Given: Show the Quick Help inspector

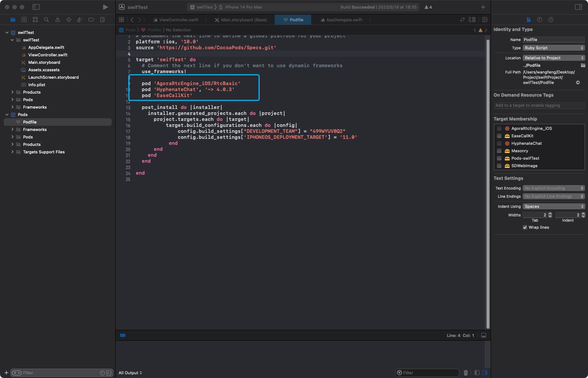Looking at the screenshot, I should click(551, 19).
